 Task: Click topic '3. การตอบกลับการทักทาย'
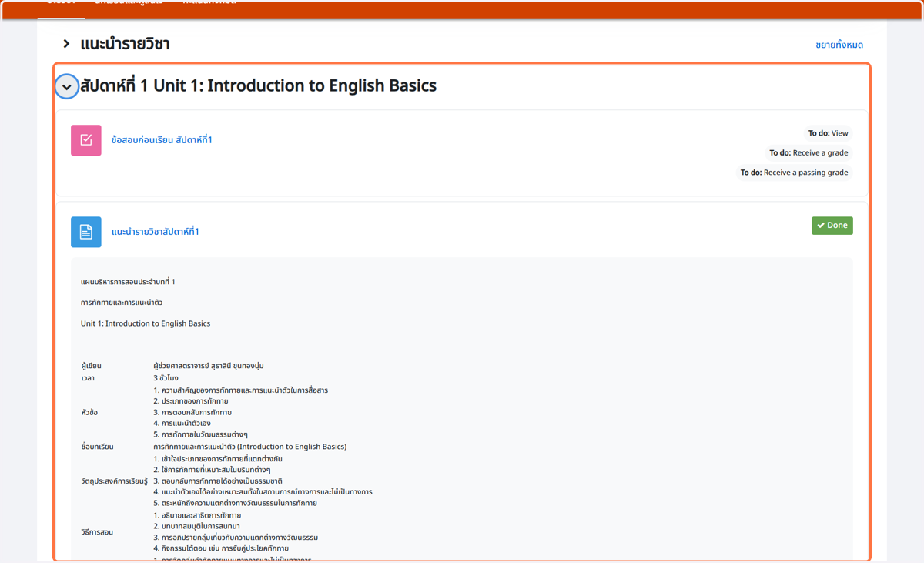click(192, 412)
